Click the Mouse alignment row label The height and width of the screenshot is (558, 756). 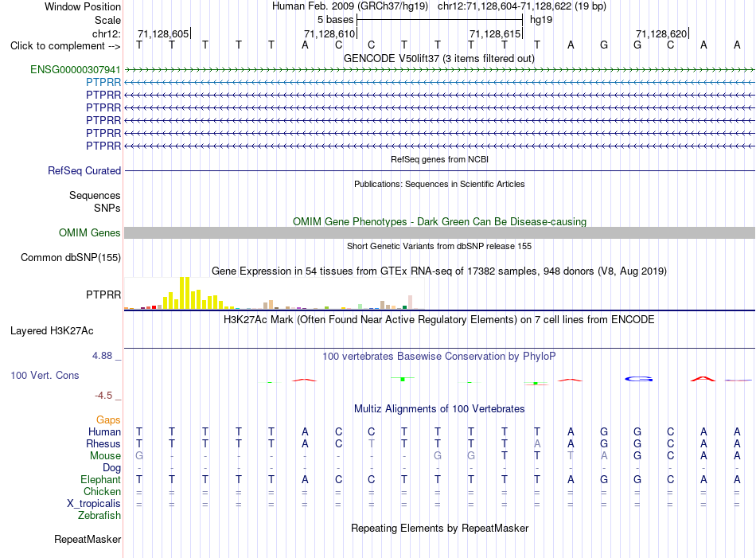tap(105, 456)
